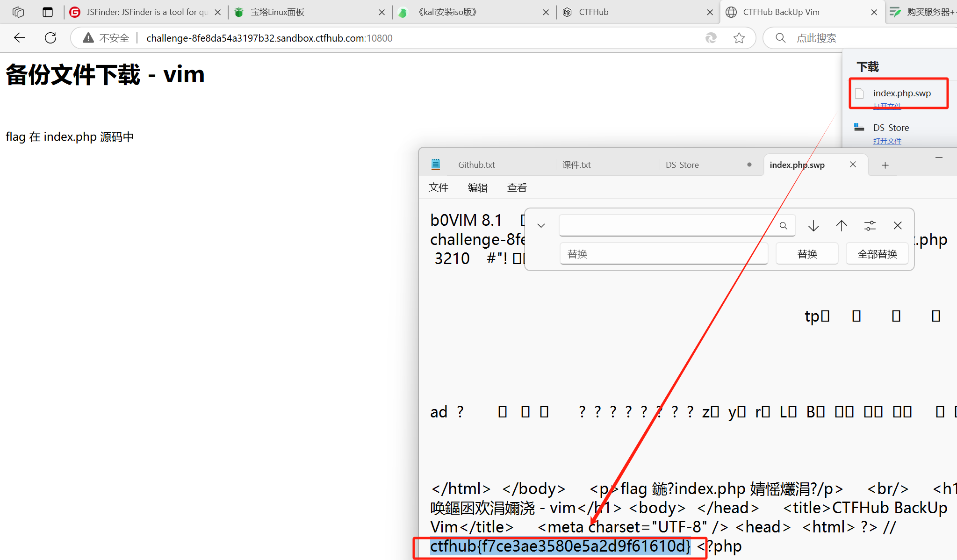
Task: Add a new Notepad tab
Action: [x=885, y=165]
